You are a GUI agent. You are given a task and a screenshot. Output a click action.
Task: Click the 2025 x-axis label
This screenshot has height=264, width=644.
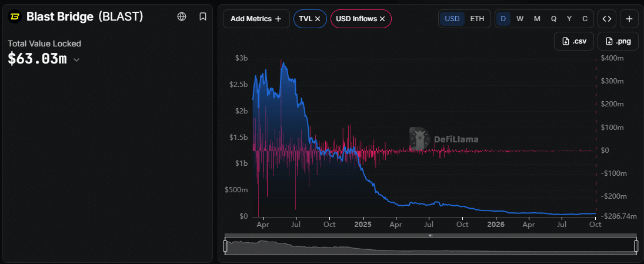click(363, 225)
